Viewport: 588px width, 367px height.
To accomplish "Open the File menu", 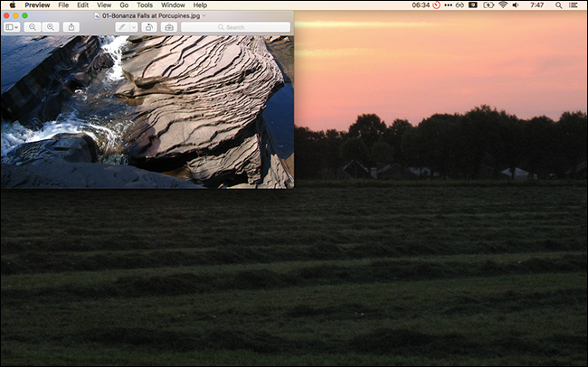I will (x=63, y=5).
